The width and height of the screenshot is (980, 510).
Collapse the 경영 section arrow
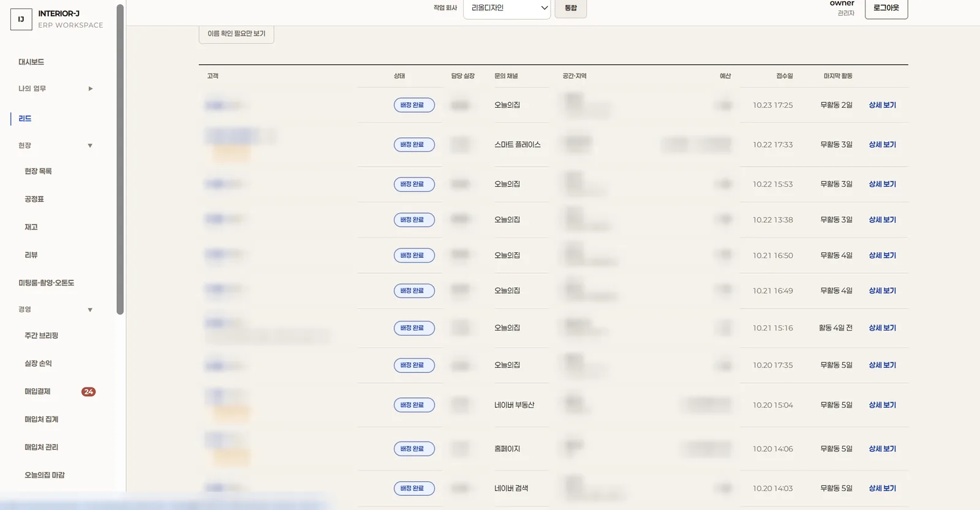[90, 310]
